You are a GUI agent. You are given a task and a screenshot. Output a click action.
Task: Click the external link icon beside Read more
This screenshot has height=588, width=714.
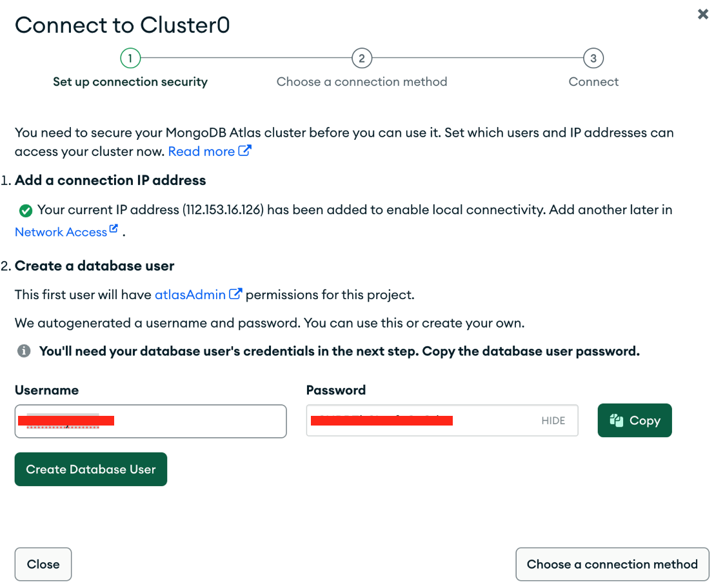click(x=244, y=151)
